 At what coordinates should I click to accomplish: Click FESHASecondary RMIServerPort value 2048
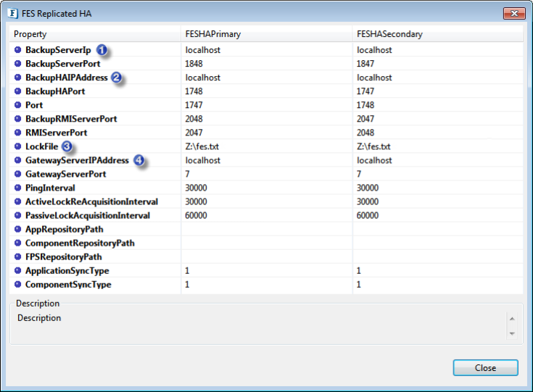(365, 133)
